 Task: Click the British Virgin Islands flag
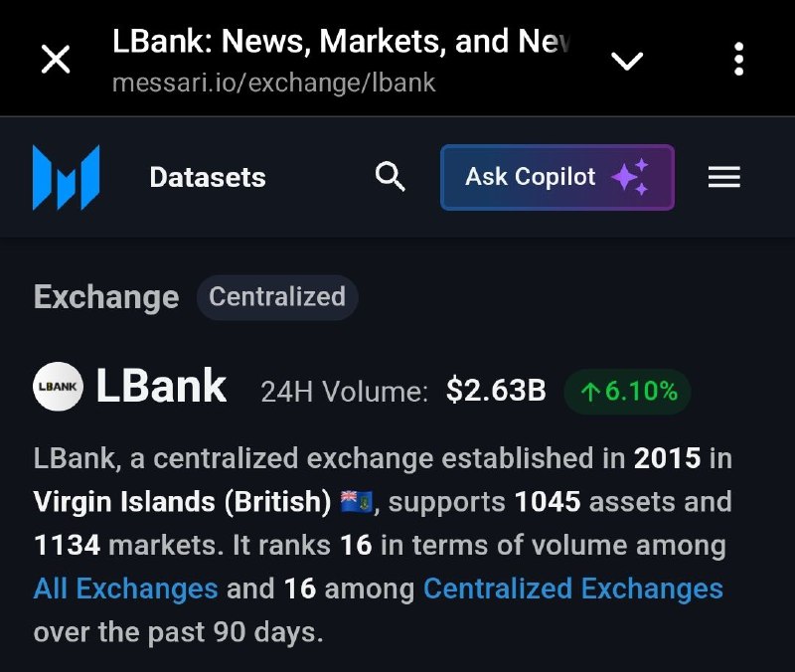(357, 502)
